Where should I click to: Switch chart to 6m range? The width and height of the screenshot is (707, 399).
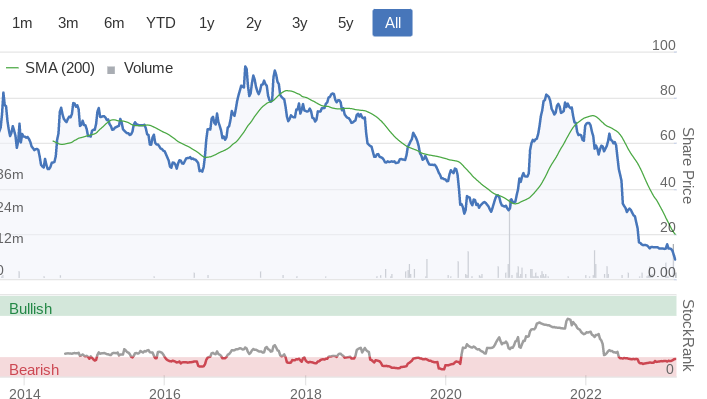(114, 23)
